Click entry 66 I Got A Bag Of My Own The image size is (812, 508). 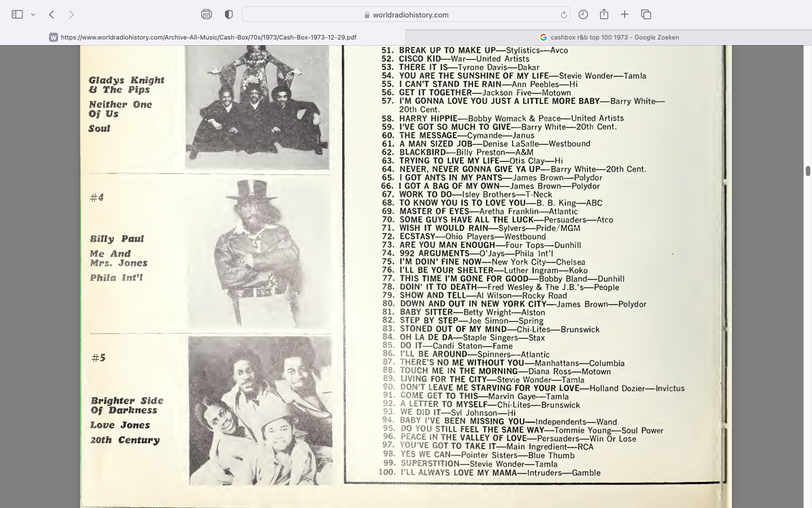point(490,186)
